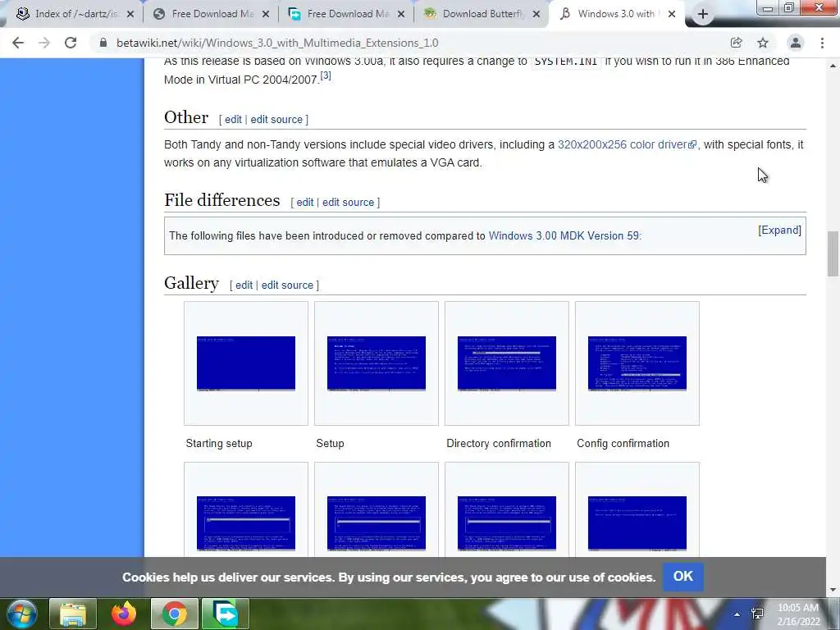
Task: Share this page via share icon
Action: (x=736, y=43)
